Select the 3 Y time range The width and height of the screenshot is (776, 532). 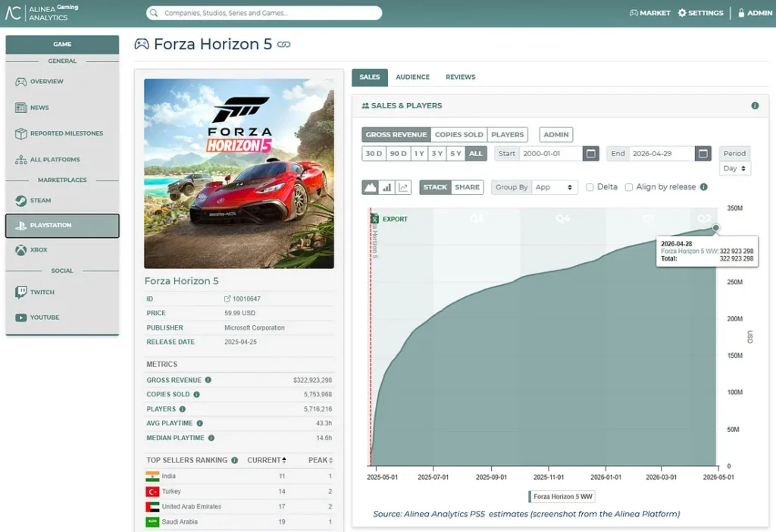437,153
